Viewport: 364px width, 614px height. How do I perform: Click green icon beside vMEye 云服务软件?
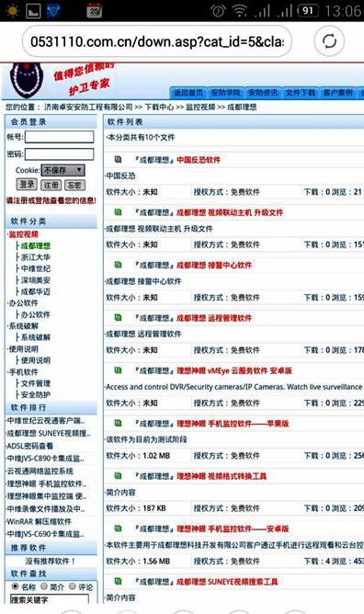118,370
